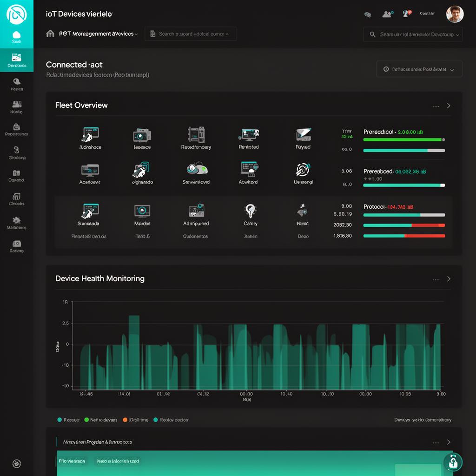Open the notifications icon in top bar
The height and width of the screenshot is (476, 476).
pyautogui.click(x=407, y=14)
